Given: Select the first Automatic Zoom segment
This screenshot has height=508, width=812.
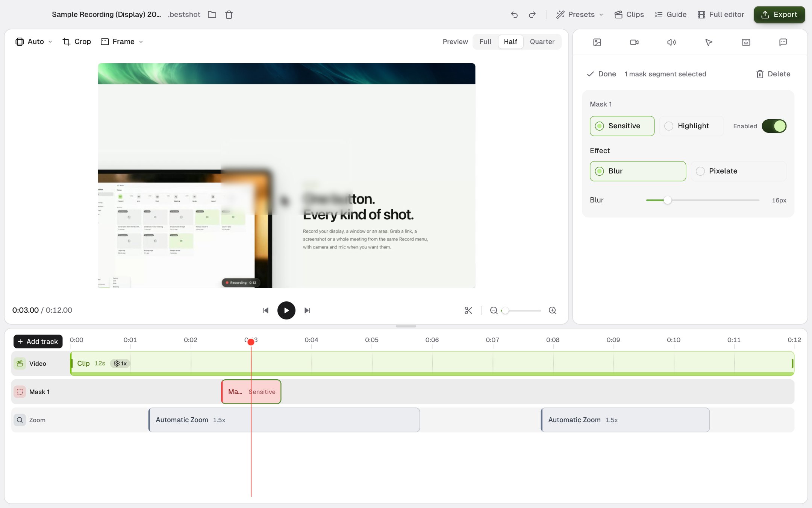Looking at the screenshot, I should tap(284, 420).
